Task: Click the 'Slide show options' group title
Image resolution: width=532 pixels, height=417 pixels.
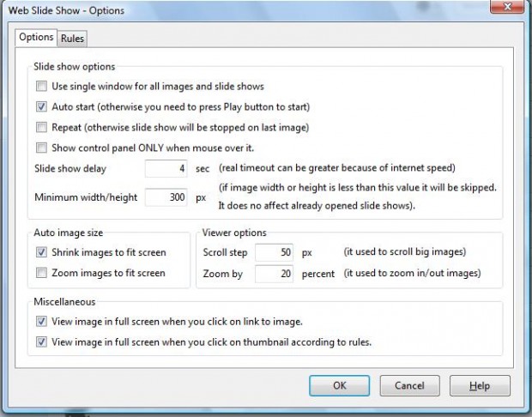Action: tap(75, 67)
